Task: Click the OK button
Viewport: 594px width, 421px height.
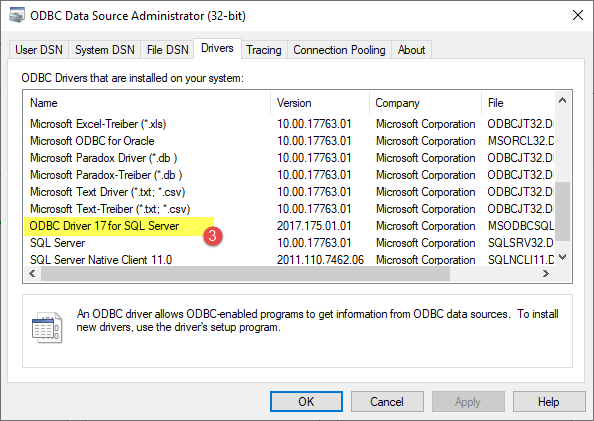Action: [x=306, y=401]
